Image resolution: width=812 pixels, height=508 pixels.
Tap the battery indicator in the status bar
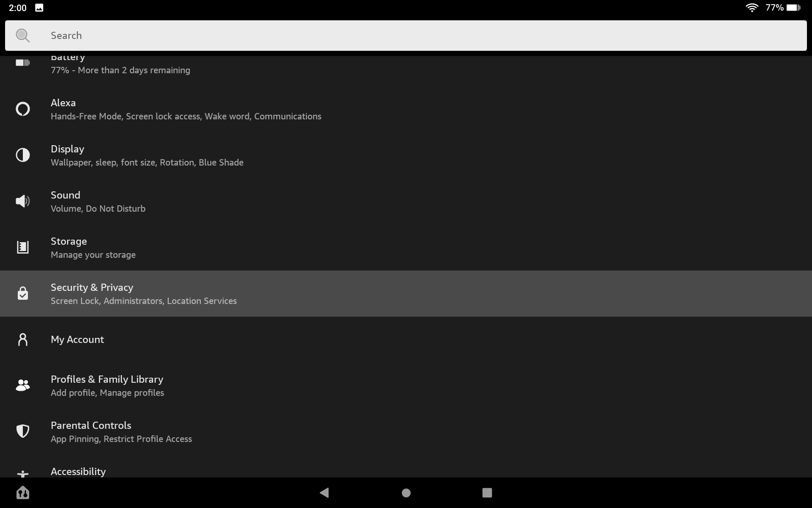794,8
